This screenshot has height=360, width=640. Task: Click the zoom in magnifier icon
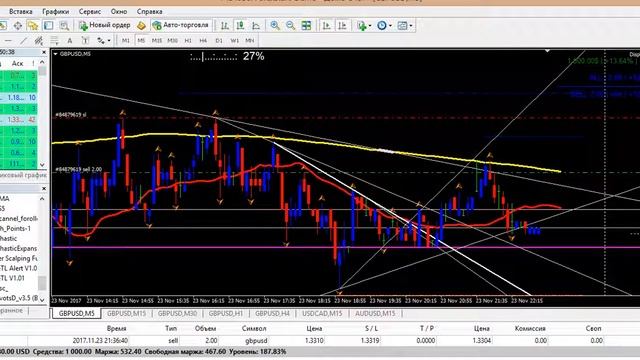pos(275,25)
